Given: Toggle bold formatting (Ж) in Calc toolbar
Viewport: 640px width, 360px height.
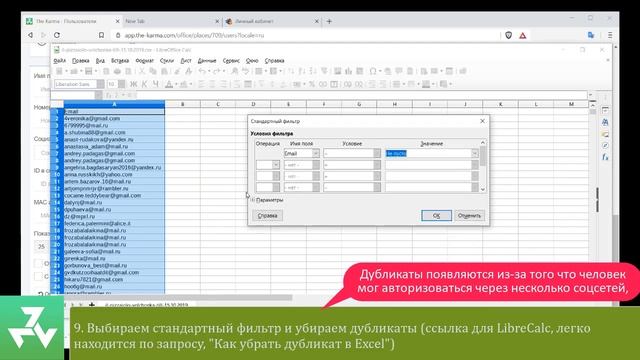Looking at the screenshot, I should (x=133, y=84).
